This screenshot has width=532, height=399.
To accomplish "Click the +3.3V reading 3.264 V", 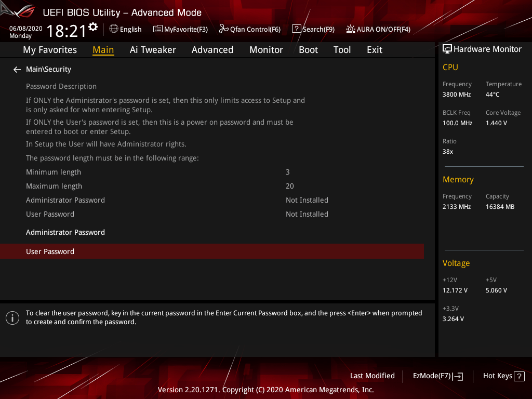I will point(453,319).
